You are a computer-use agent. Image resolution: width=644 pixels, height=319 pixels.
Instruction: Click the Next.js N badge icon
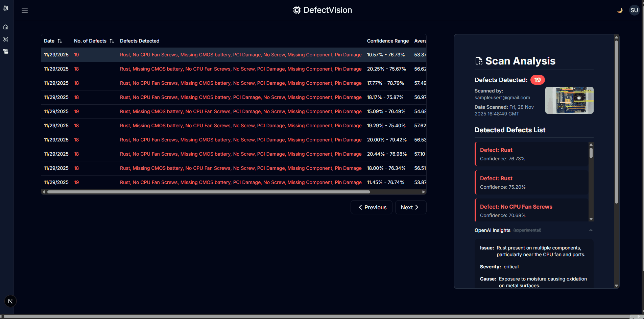10,301
